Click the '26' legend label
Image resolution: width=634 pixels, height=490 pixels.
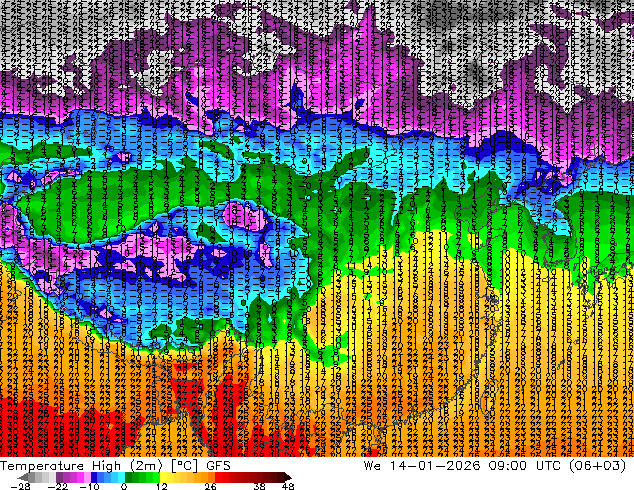pyautogui.click(x=210, y=486)
